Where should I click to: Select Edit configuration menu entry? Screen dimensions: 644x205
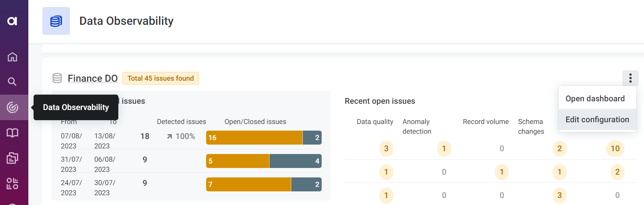tap(597, 119)
